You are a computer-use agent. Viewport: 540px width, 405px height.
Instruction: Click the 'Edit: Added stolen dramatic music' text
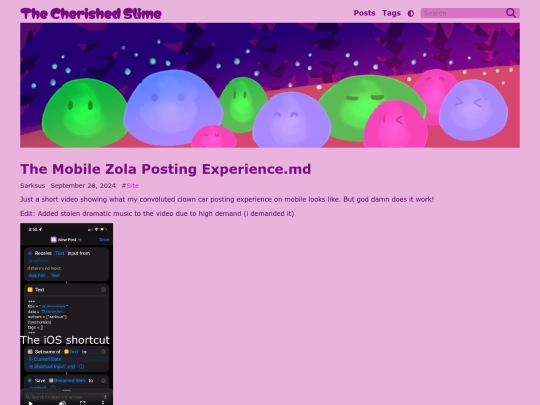157,214
